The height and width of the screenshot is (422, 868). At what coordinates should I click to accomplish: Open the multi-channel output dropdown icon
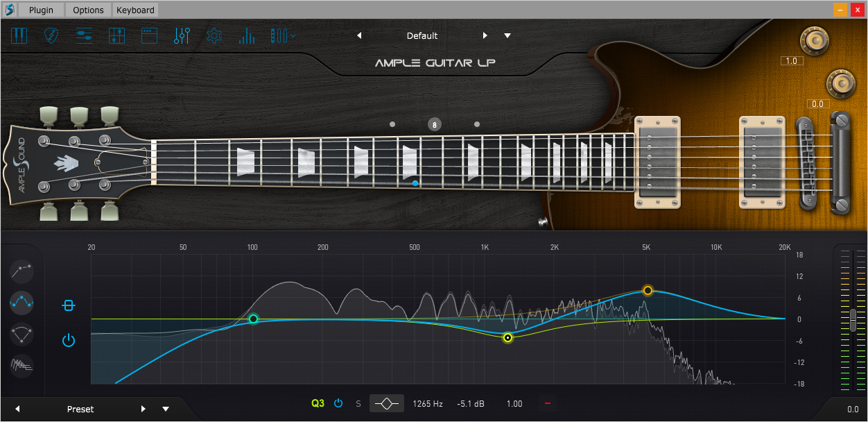(283, 36)
